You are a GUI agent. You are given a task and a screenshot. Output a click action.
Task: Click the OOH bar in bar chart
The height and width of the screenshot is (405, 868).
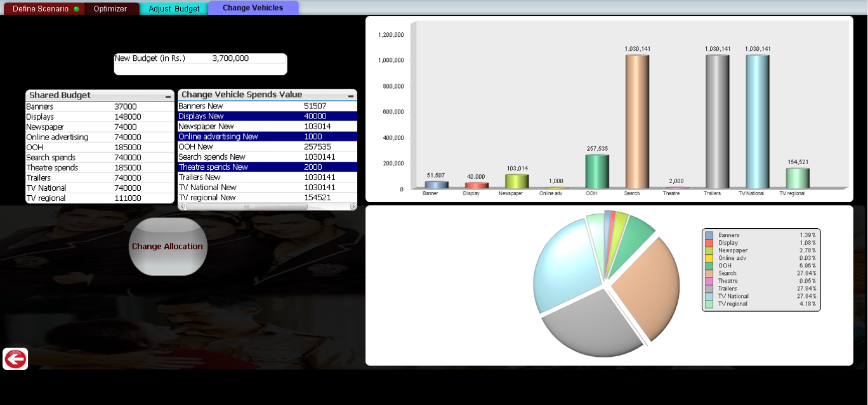(x=596, y=171)
